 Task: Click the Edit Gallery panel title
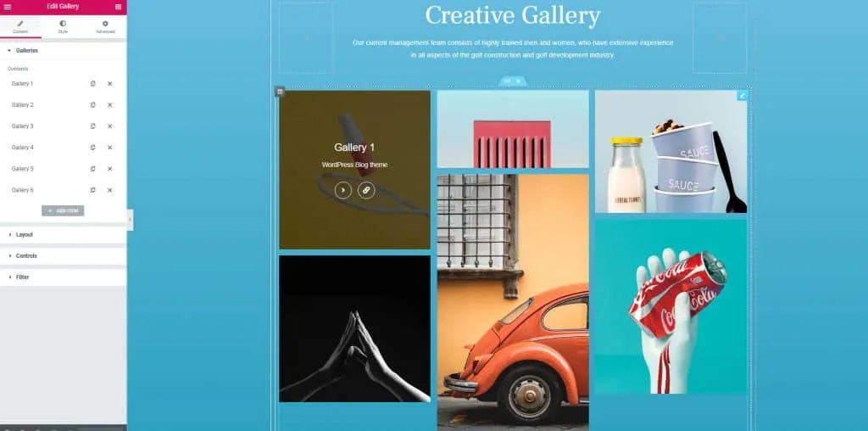pos(63,7)
